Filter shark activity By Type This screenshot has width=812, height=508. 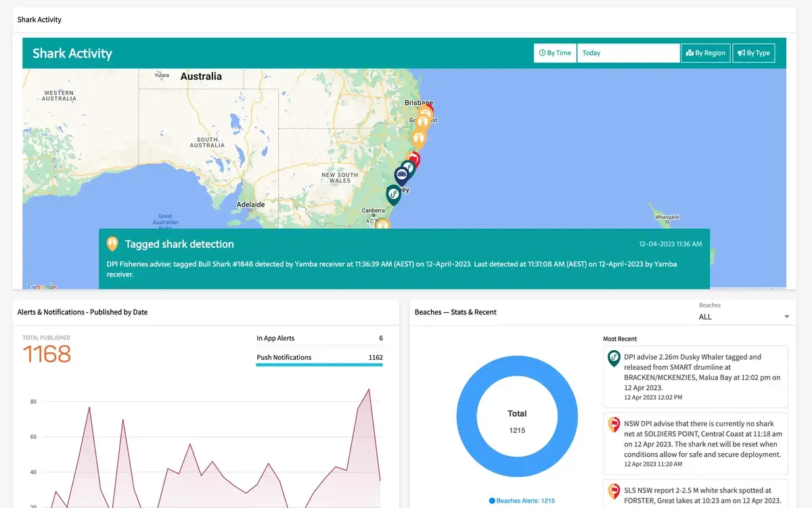[754, 53]
